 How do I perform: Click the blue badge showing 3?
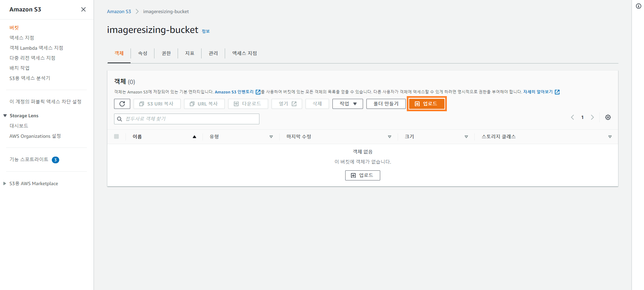click(56, 160)
